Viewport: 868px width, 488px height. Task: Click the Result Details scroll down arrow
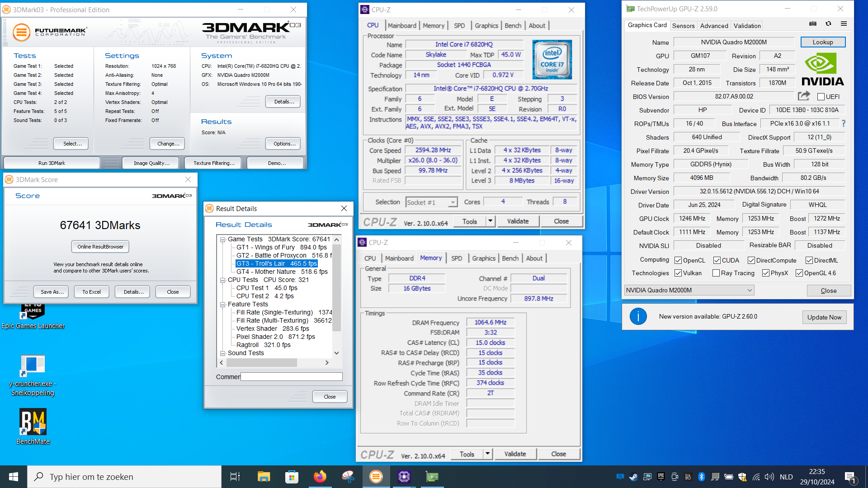[337, 353]
